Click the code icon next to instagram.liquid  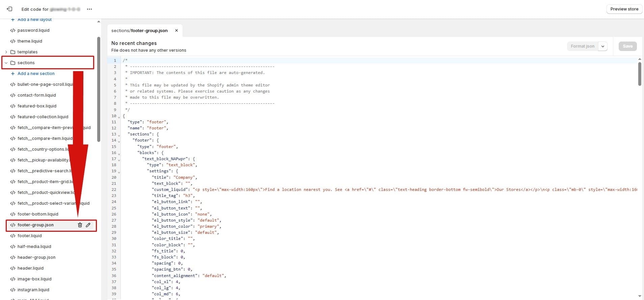pos(13,290)
